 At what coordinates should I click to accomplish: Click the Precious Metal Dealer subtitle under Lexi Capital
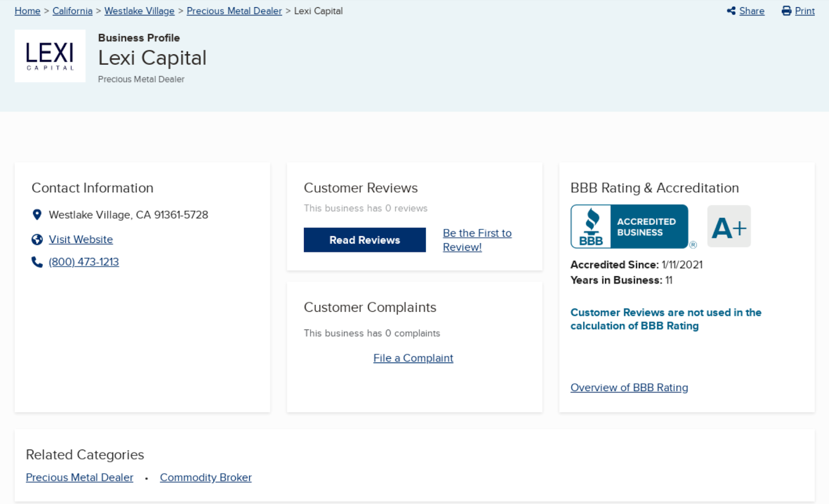(141, 79)
